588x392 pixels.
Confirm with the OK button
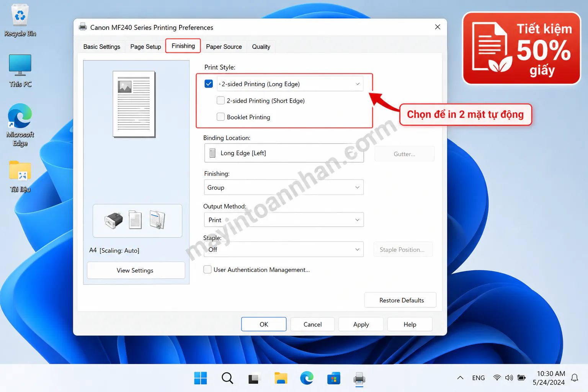(264, 324)
